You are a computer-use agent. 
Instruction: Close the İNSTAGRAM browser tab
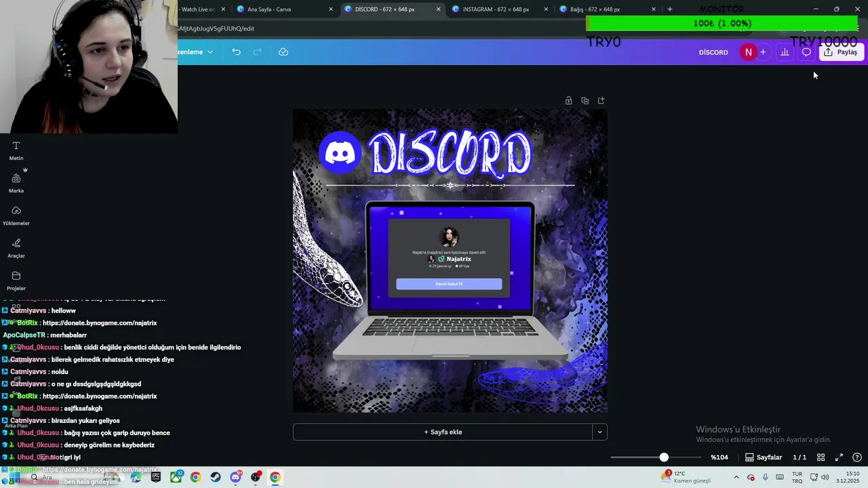pyautogui.click(x=546, y=9)
